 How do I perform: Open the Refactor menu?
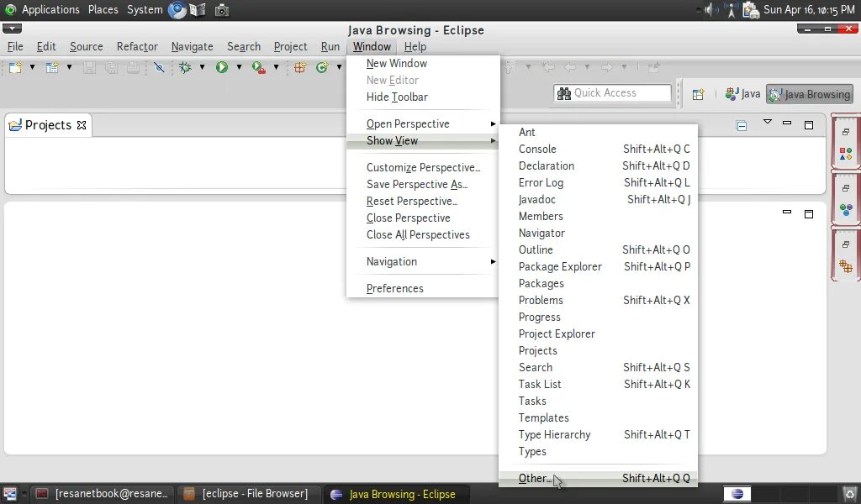pos(137,46)
